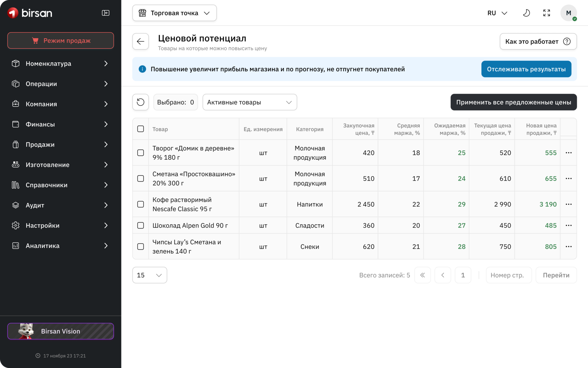This screenshot has height=368, width=588.
Task: Expand the Активные товары filter
Action: pyautogui.click(x=250, y=102)
